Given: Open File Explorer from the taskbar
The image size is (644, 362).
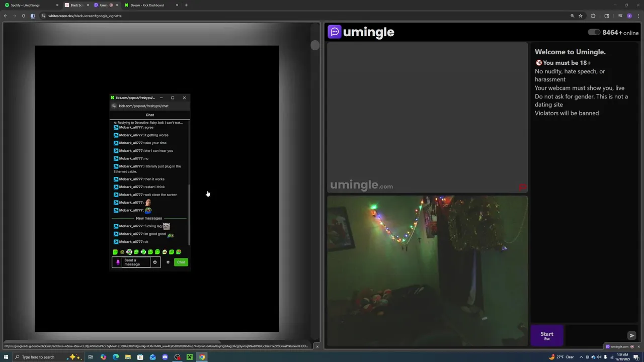Looking at the screenshot, I should [x=128, y=357].
